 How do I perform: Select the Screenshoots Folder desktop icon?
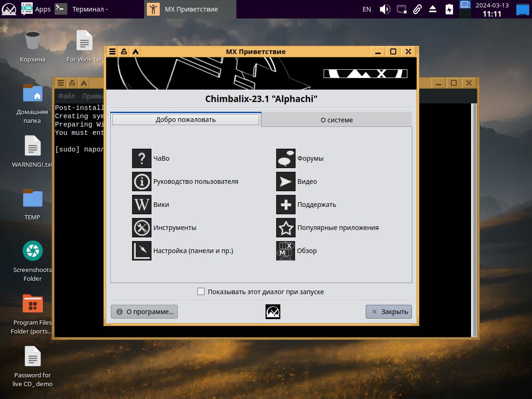tap(33, 261)
